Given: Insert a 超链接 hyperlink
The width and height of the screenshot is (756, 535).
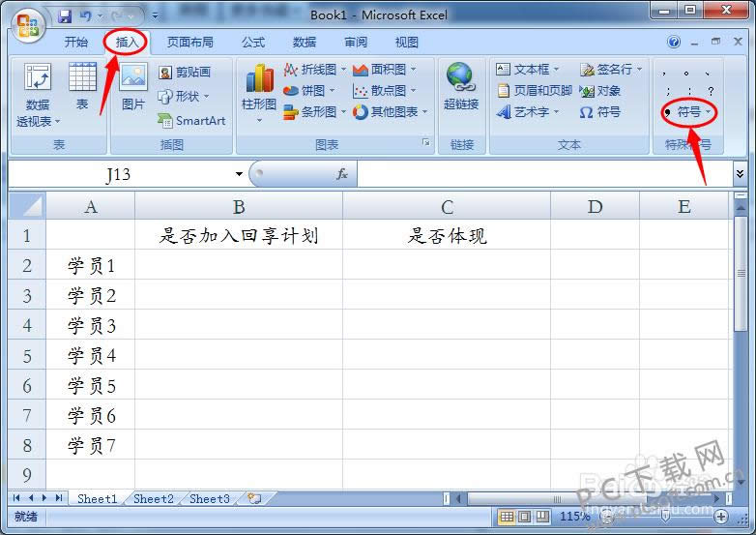Looking at the screenshot, I should pyautogui.click(x=461, y=87).
